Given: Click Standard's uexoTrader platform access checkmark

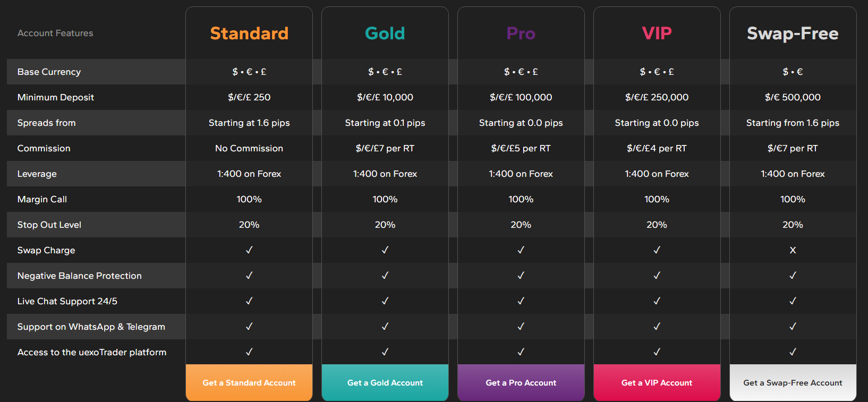Looking at the screenshot, I should click(x=249, y=352).
